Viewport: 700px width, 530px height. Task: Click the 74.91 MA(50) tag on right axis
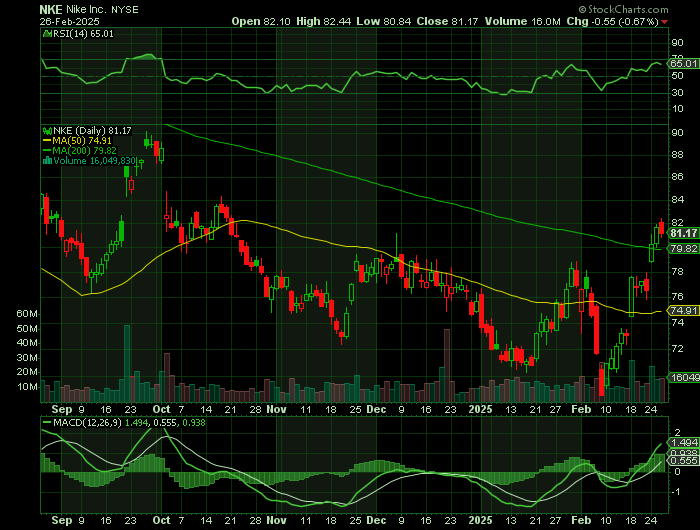tap(683, 310)
